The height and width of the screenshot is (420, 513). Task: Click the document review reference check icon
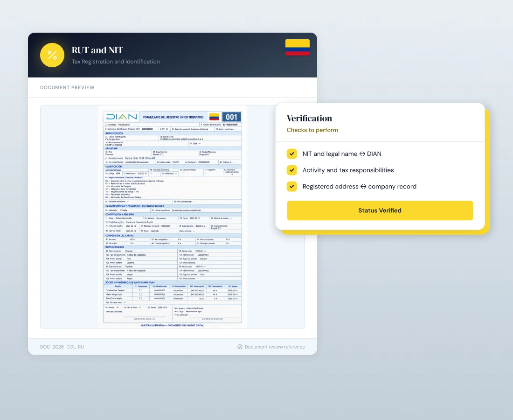click(x=240, y=347)
